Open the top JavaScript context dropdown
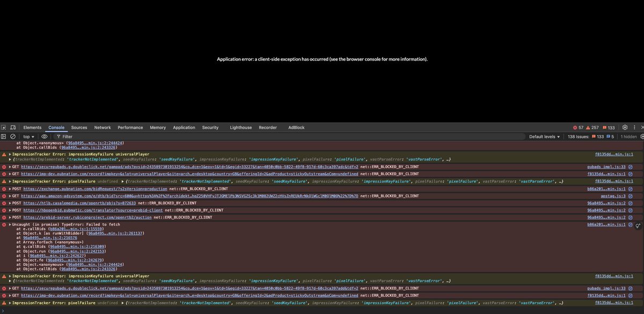Viewport: 644px width, 314px height. (28, 136)
